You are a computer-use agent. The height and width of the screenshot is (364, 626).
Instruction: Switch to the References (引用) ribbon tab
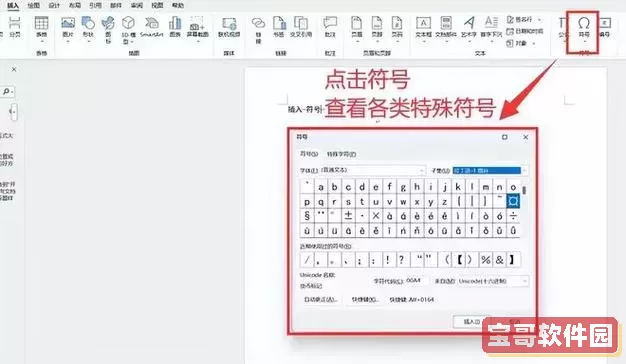point(95,5)
